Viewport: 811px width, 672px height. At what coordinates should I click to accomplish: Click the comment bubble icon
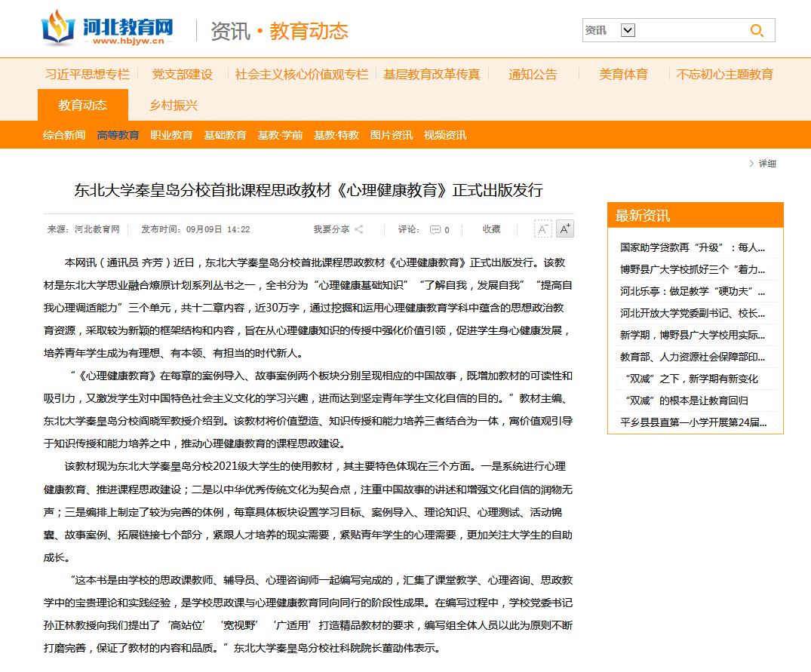click(435, 229)
